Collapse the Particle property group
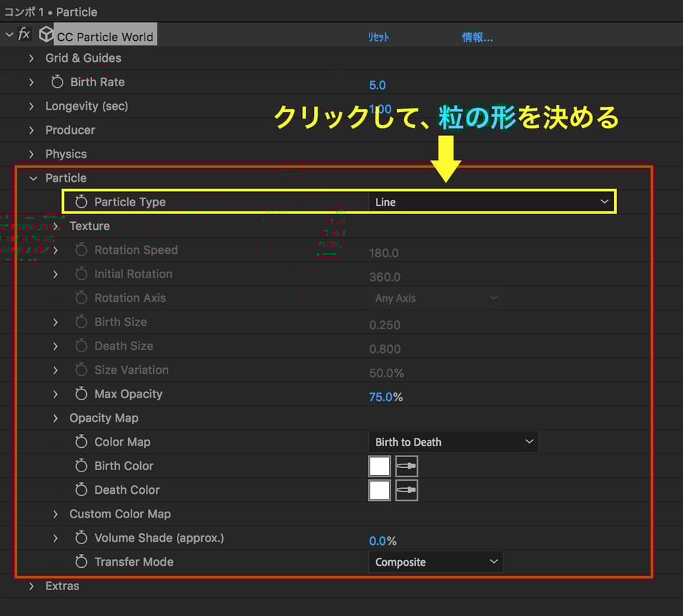The image size is (683, 616). point(32,178)
